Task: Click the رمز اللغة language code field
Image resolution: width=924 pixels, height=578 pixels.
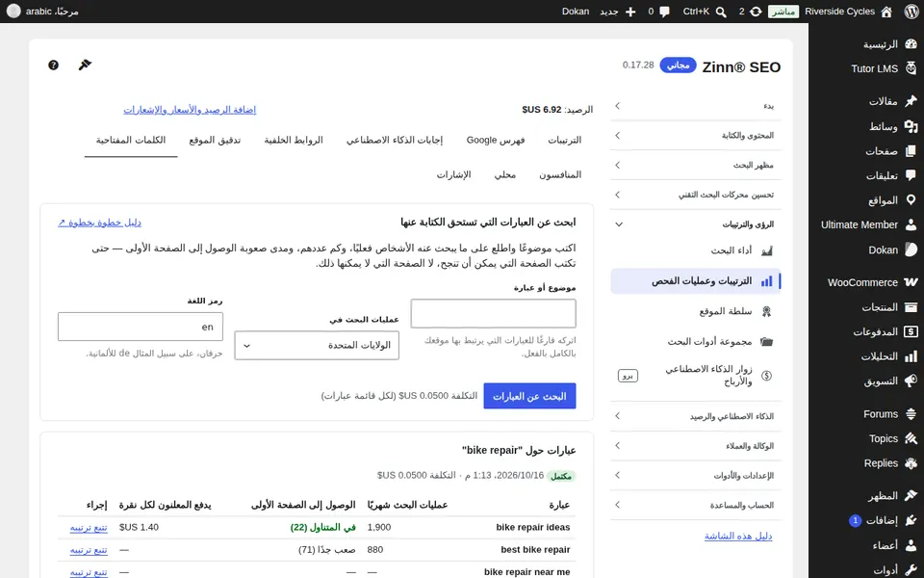Action: (x=141, y=327)
